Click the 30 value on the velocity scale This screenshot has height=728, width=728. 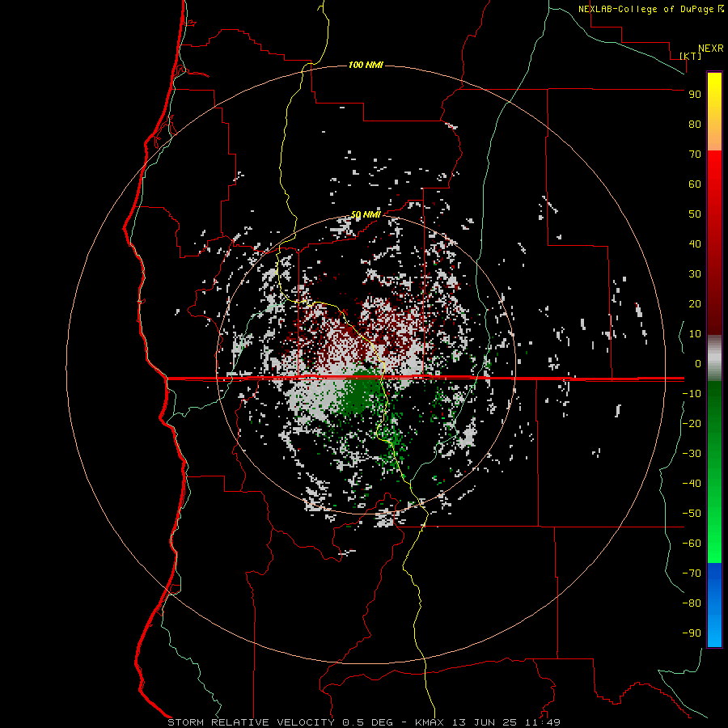[x=695, y=274]
